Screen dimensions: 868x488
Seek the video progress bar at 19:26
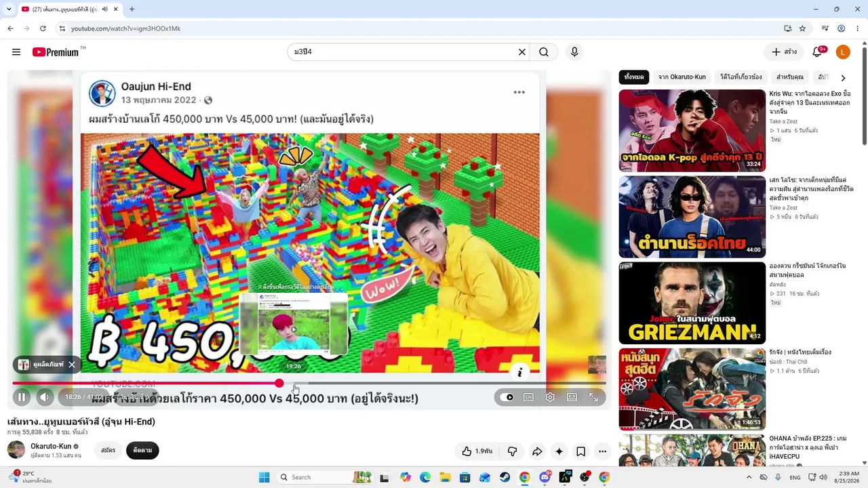[294, 384]
